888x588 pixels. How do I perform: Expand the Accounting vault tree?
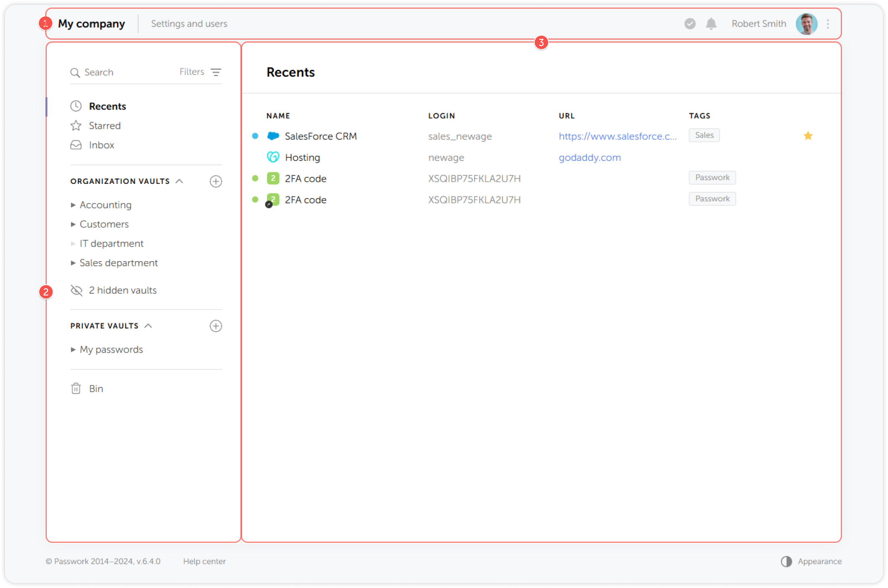coord(73,205)
